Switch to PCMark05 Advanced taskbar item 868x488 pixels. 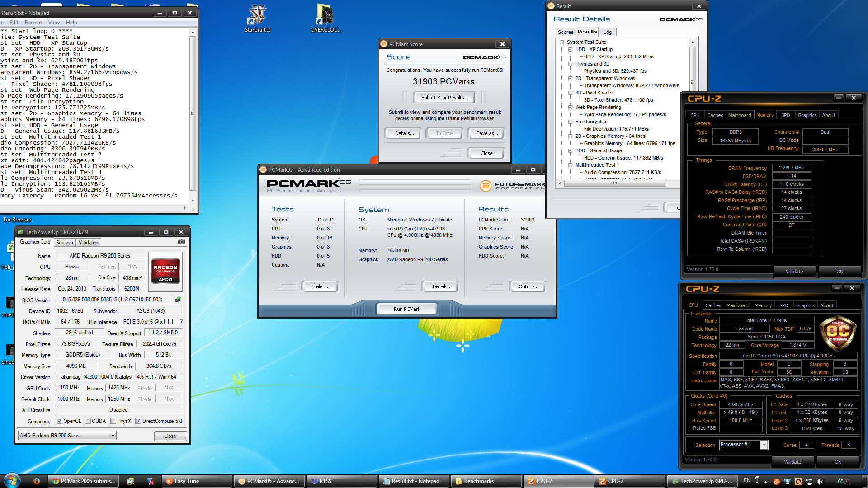point(269,481)
